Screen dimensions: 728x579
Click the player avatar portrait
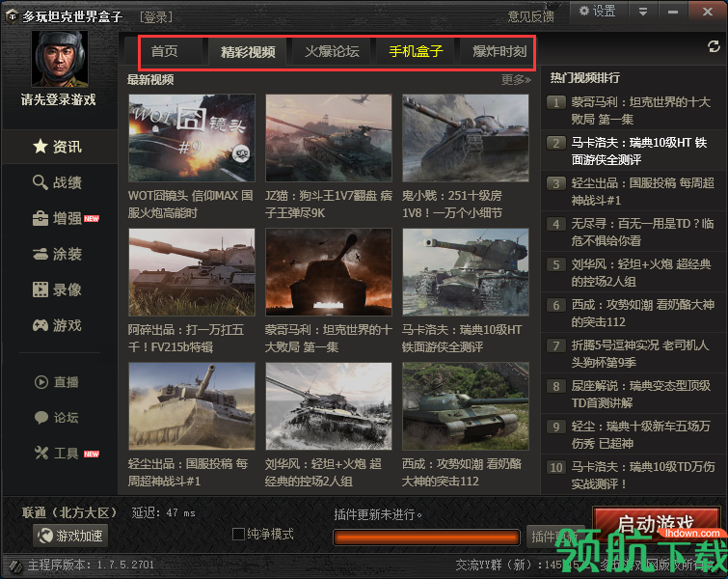pos(60,59)
